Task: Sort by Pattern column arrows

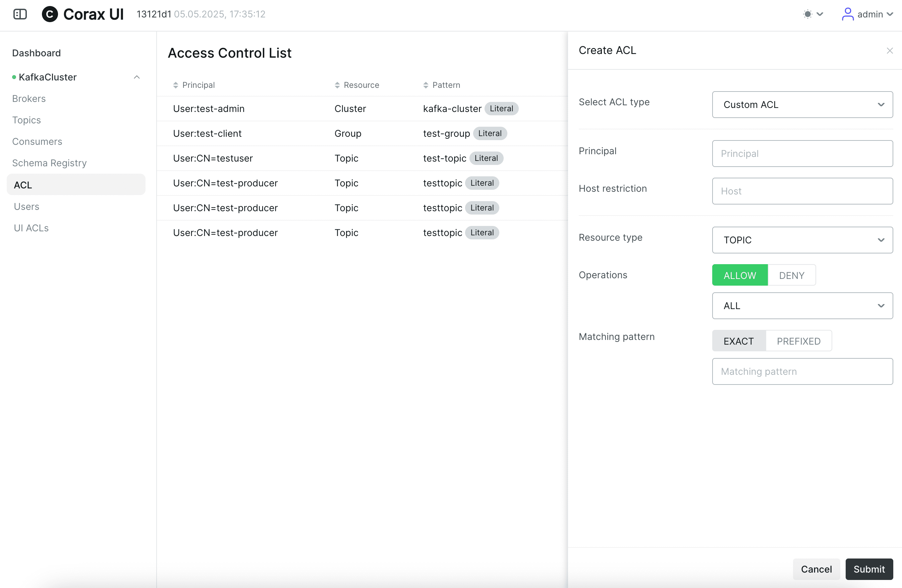Action: pos(426,85)
